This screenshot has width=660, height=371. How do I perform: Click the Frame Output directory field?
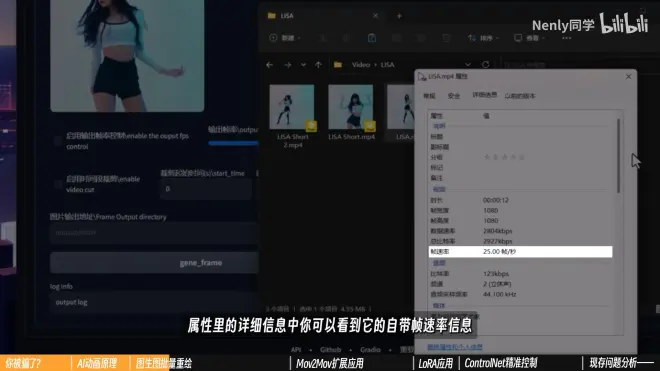154,233
